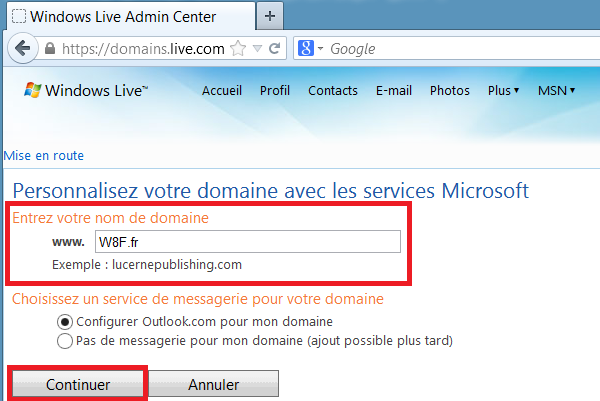Click the 'www.' prefix label
The image size is (600, 401).
pos(68,242)
